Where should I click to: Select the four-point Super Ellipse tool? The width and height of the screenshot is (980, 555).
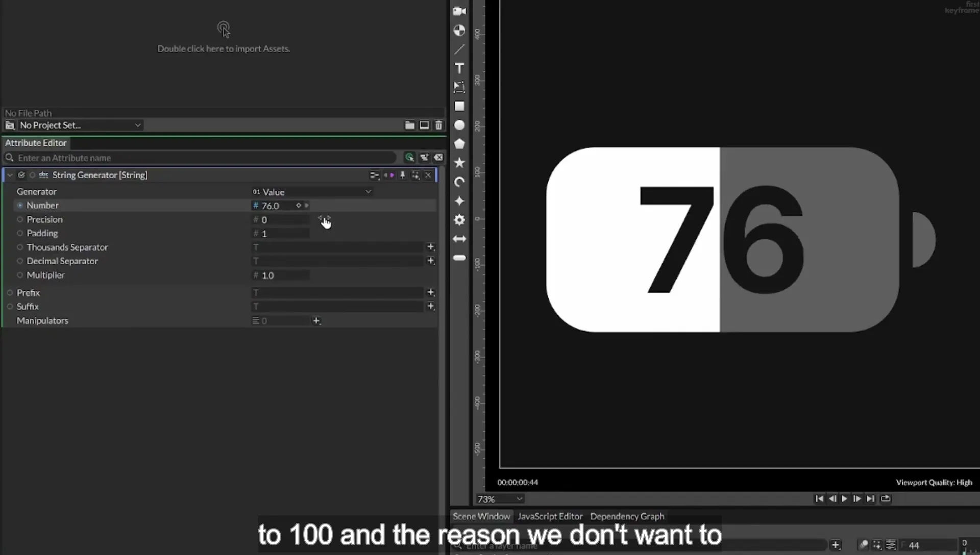(x=459, y=201)
